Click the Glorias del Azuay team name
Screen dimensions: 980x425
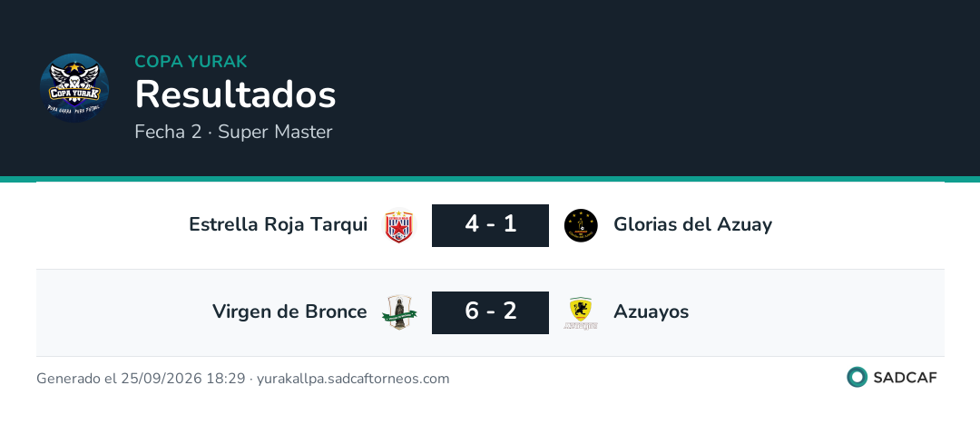point(692,224)
